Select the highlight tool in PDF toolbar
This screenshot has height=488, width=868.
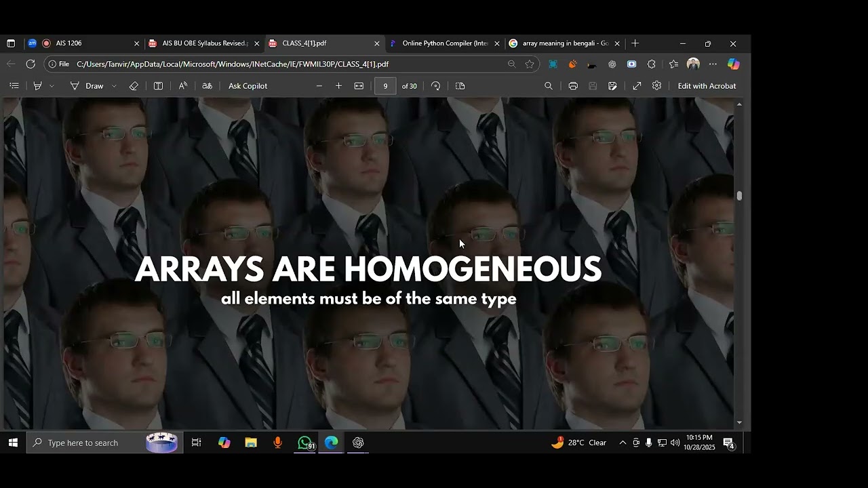(38, 86)
